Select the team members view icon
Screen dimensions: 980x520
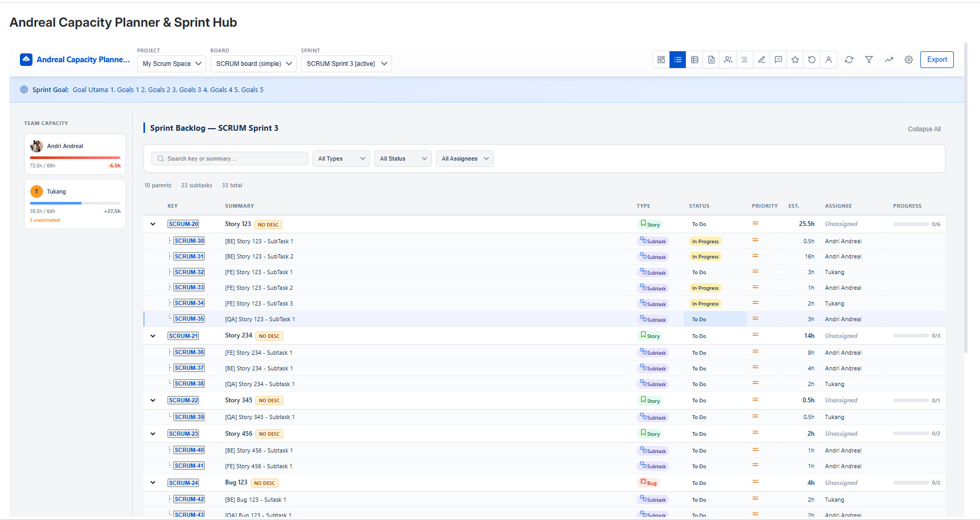(728, 59)
